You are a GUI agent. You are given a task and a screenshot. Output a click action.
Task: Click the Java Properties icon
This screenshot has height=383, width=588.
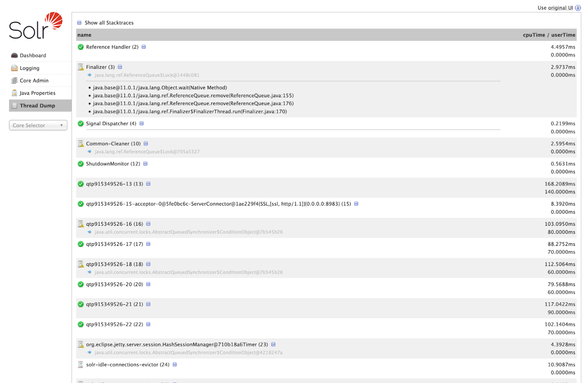point(14,93)
